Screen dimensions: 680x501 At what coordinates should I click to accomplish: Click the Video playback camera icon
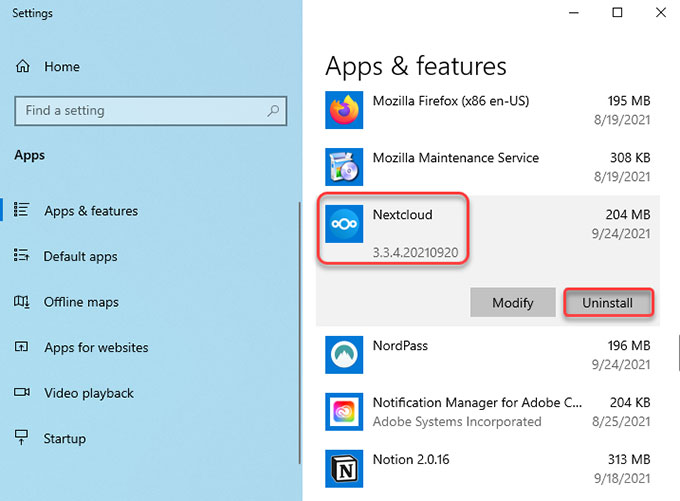click(22, 392)
